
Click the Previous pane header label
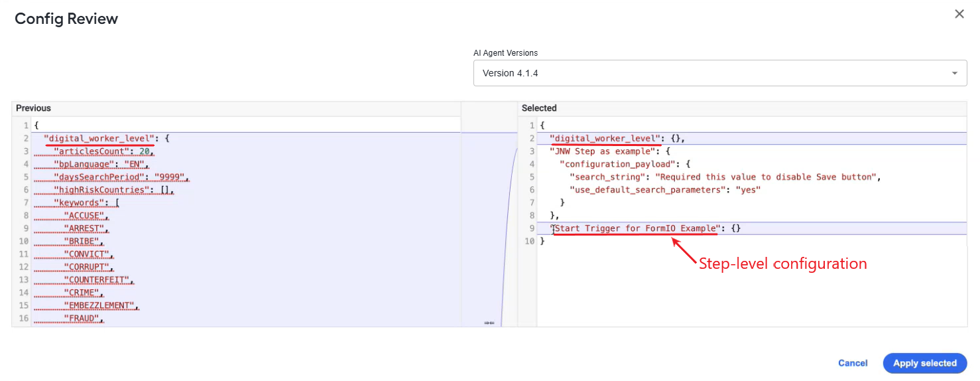pyautogui.click(x=33, y=108)
